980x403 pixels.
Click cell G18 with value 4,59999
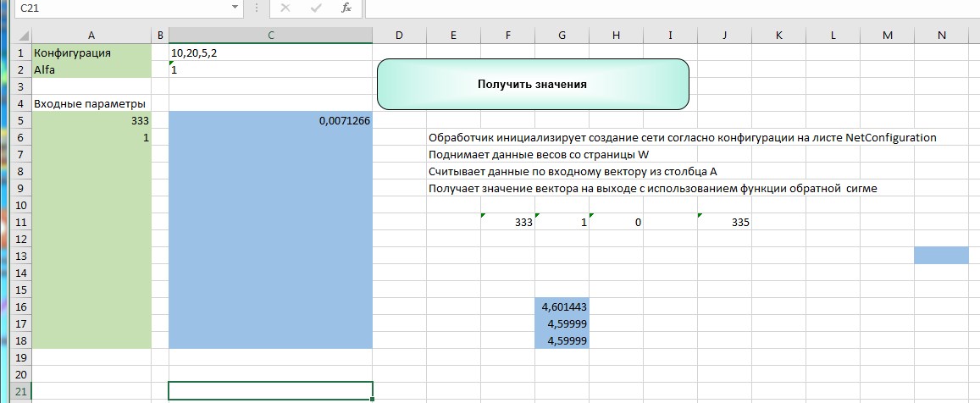562,340
